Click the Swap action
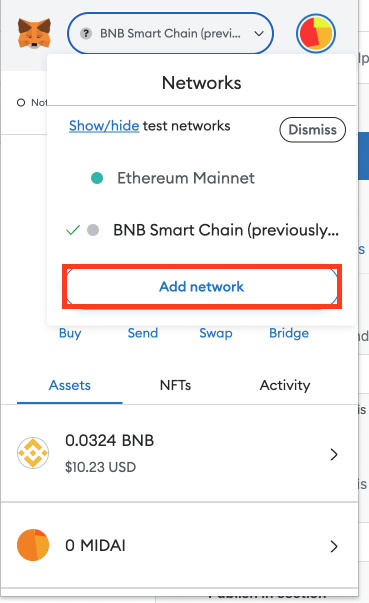This screenshot has width=369, height=603. pyautogui.click(x=216, y=333)
